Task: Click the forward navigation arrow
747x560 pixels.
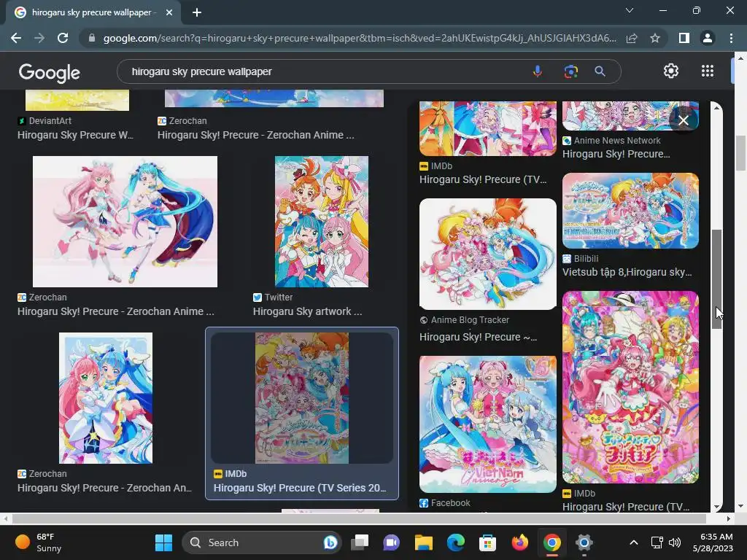Action: coord(39,38)
